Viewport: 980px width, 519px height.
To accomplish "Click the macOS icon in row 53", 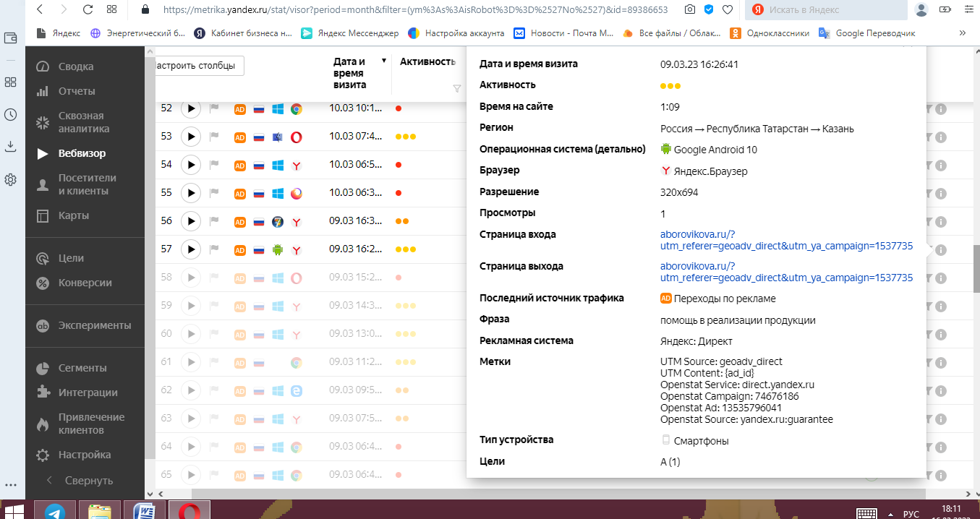I will 277,137.
